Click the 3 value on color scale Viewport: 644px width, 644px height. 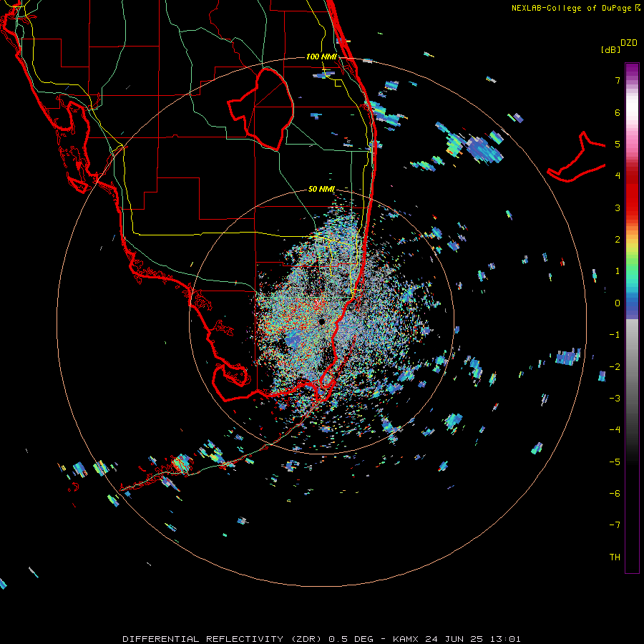coord(618,208)
